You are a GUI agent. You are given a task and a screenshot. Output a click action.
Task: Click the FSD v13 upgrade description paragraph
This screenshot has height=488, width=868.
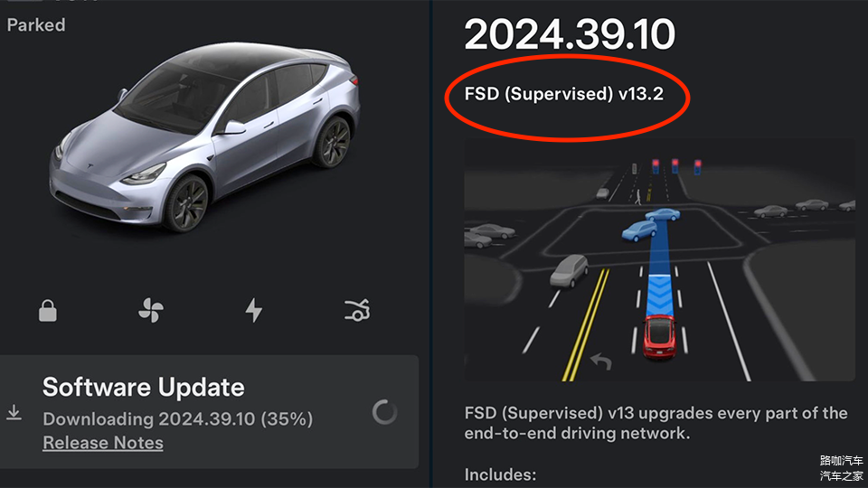coord(656,423)
